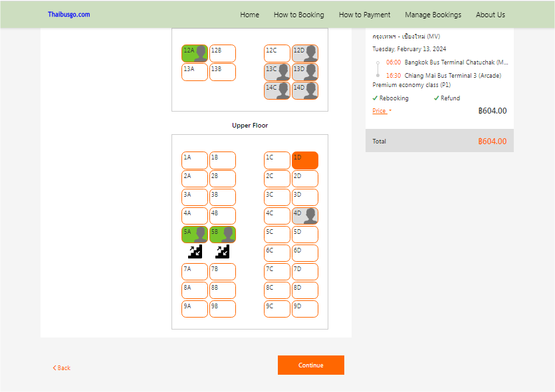Go back using the Back link
Screen dimensions: 555x392
tap(62, 368)
